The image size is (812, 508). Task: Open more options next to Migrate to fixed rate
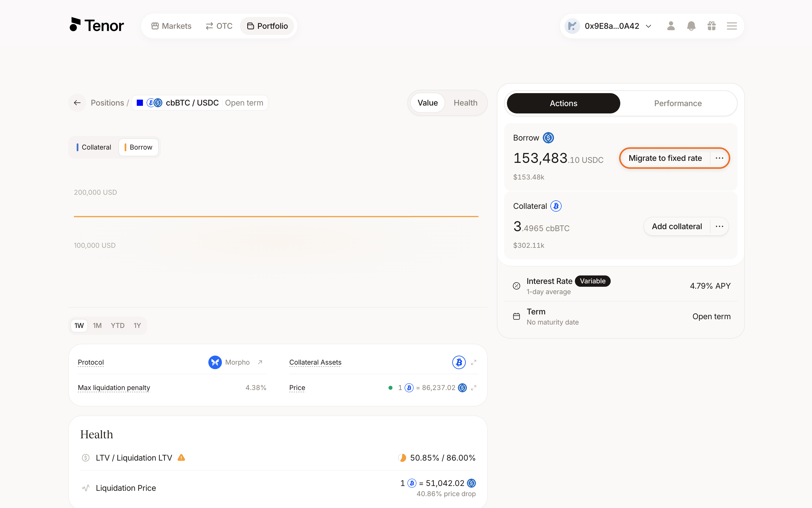point(719,158)
